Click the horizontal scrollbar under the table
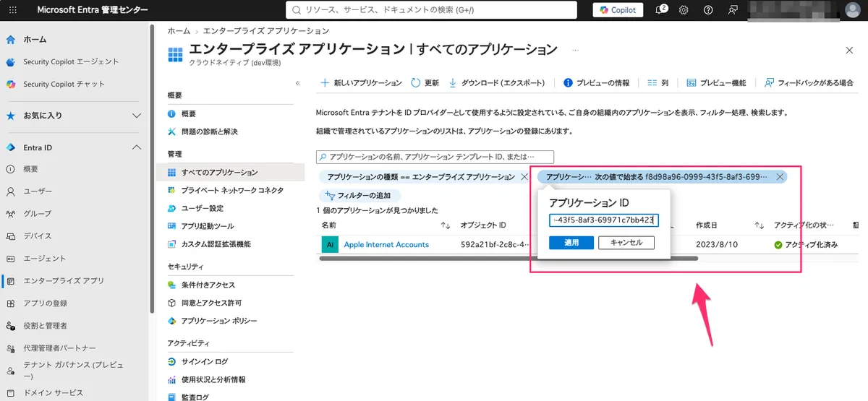This screenshot has width=868, height=401. [x=509, y=258]
